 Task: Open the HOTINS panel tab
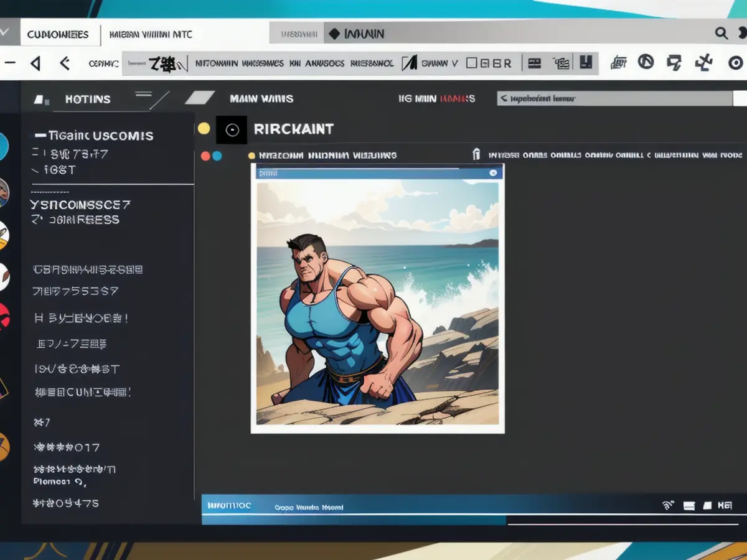(87, 99)
